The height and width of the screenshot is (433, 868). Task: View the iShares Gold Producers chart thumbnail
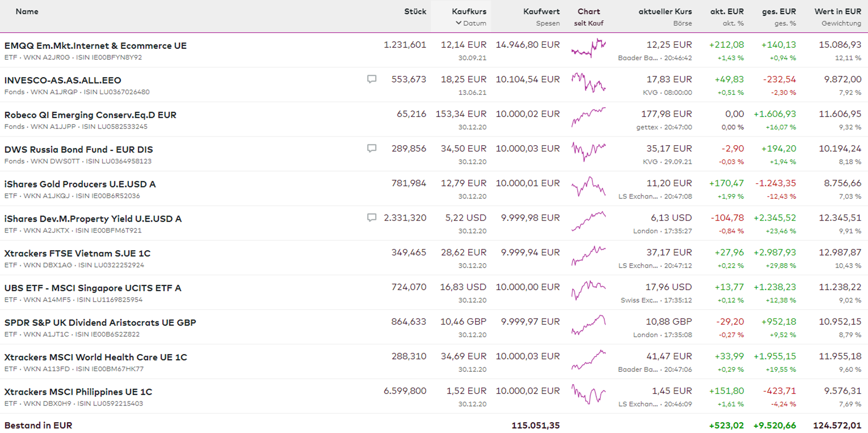pos(589,187)
